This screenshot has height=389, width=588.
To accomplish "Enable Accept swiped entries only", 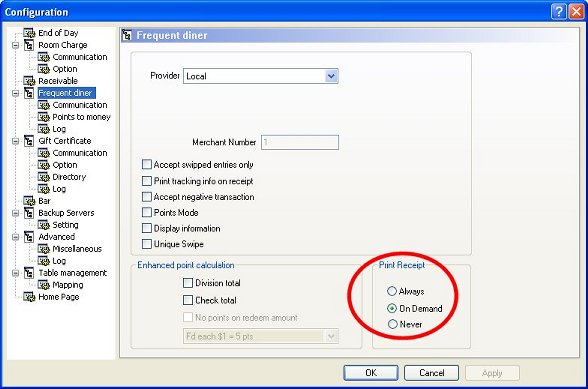I will pos(147,164).
